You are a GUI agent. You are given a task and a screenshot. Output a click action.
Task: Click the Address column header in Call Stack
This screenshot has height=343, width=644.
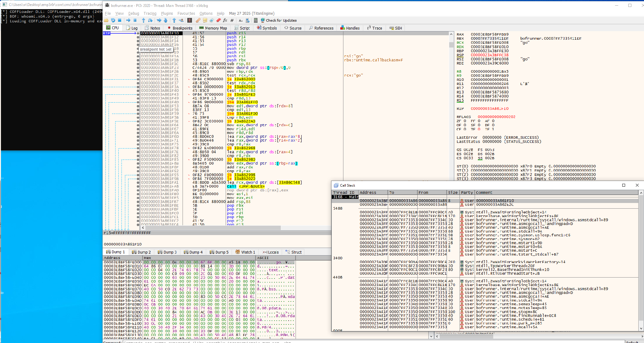[x=373, y=193]
